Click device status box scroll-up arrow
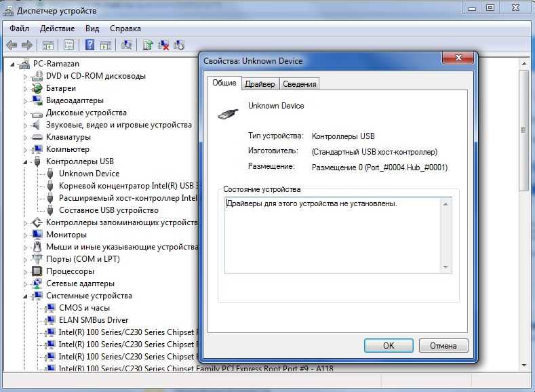Screen dimensions: 535x392 pos(445,204)
